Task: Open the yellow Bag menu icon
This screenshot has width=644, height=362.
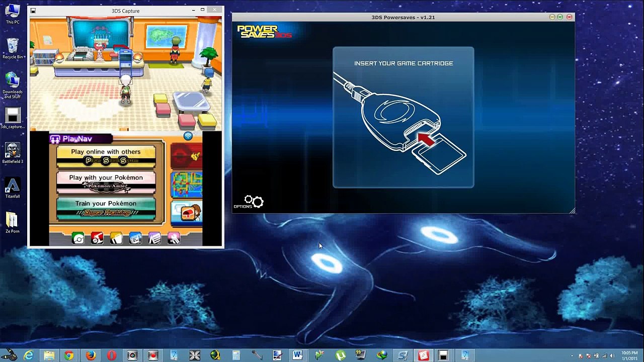Action: click(x=116, y=238)
